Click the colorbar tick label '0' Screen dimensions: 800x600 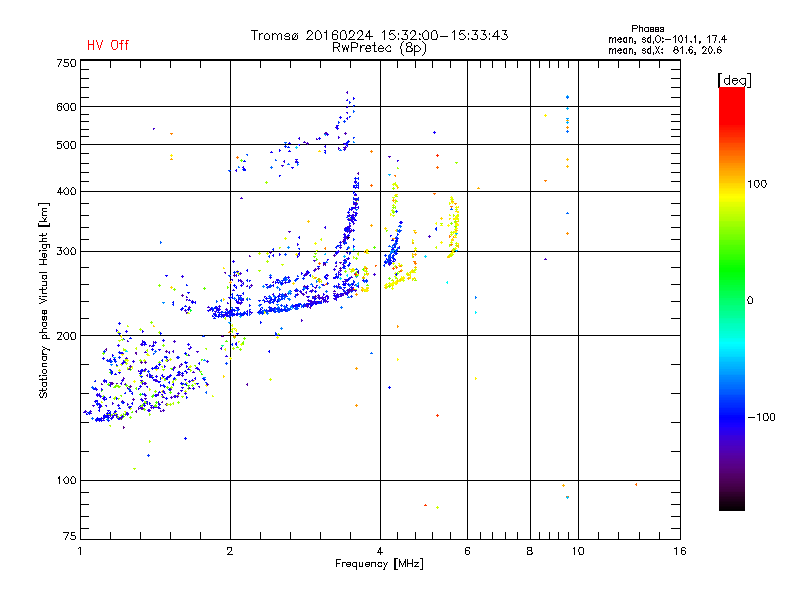click(x=750, y=301)
